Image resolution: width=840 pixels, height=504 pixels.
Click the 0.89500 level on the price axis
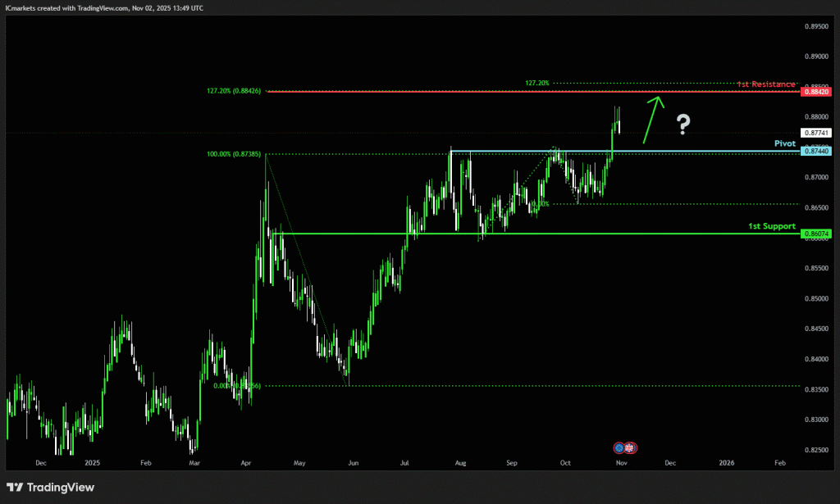coord(815,26)
